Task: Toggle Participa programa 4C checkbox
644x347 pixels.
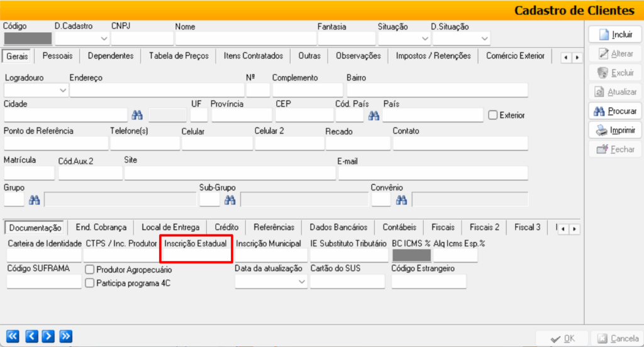Action: coord(90,283)
